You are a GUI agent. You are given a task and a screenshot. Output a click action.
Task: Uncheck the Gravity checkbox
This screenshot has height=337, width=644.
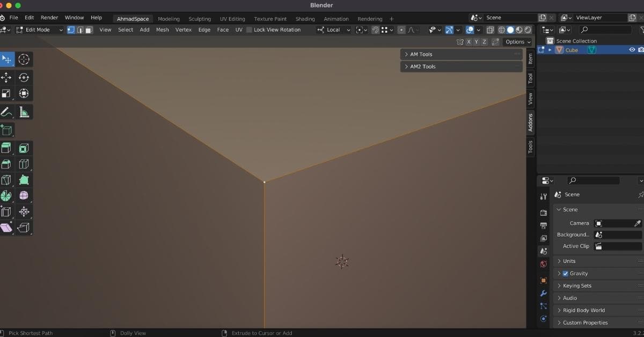[x=565, y=274]
